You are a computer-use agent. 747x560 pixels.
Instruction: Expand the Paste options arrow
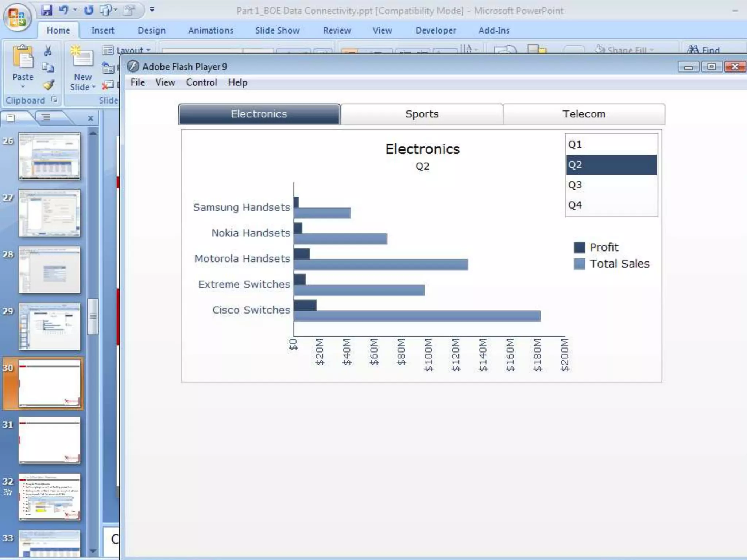(x=23, y=87)
